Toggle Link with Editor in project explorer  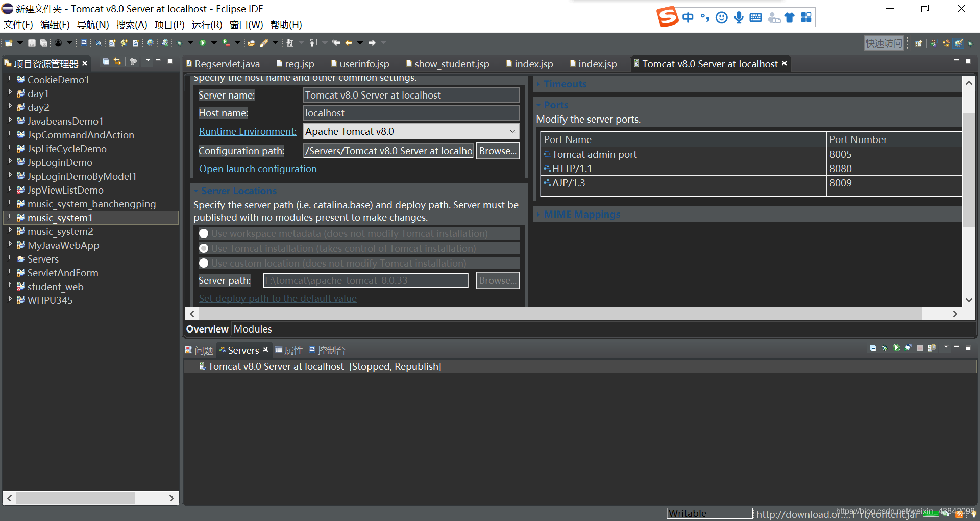[x=117, y=61]
